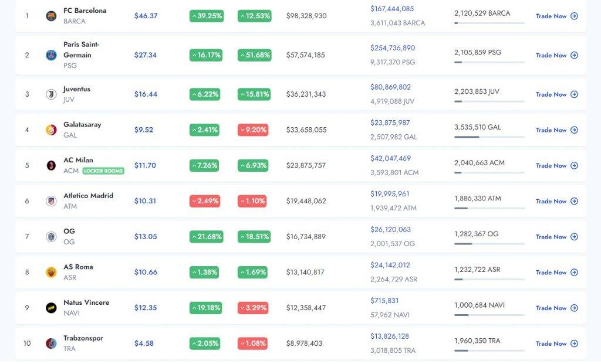
Task: Click the $13.05 OG price
Action: 146,237
